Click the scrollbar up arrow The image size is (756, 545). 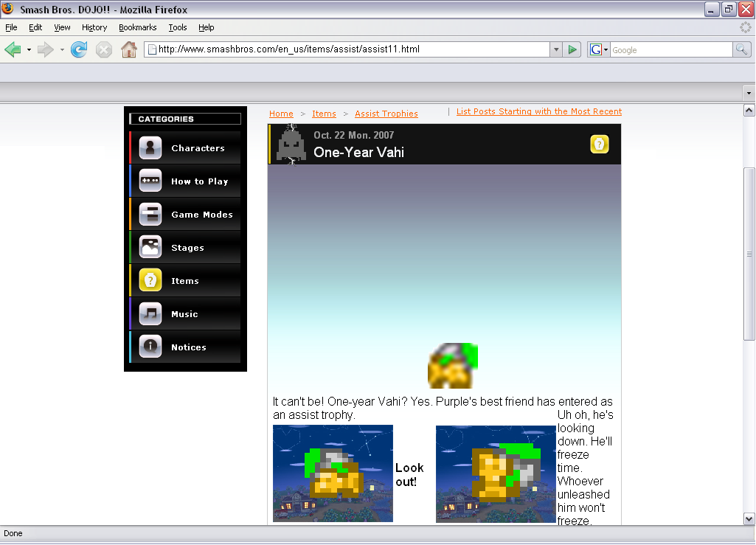coord(749,111)
